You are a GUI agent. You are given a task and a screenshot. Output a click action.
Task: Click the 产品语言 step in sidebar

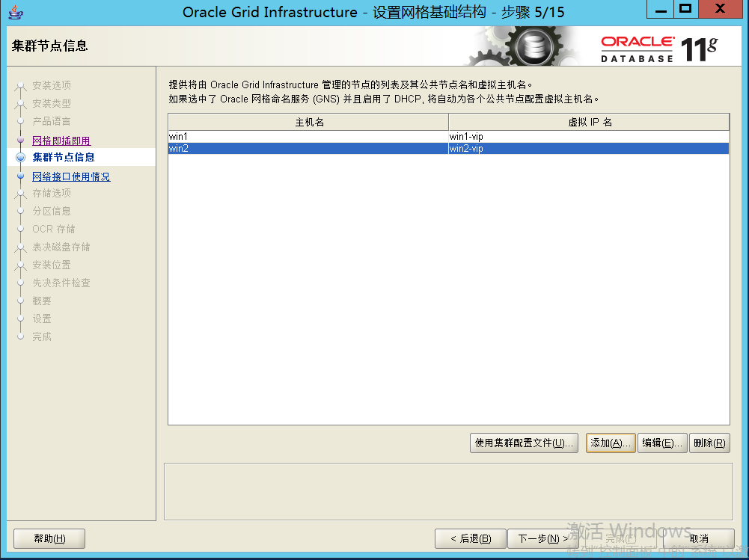(x=52, y=121)
